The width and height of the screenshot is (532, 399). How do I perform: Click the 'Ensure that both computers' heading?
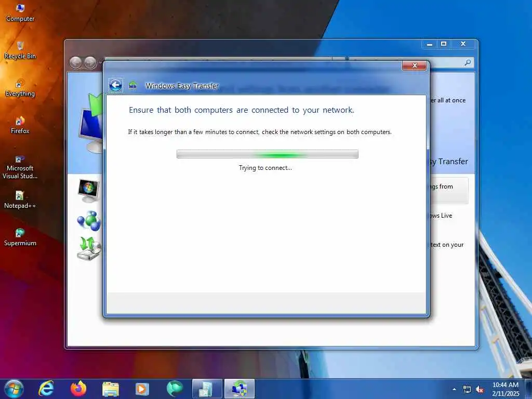coord(241,110)
